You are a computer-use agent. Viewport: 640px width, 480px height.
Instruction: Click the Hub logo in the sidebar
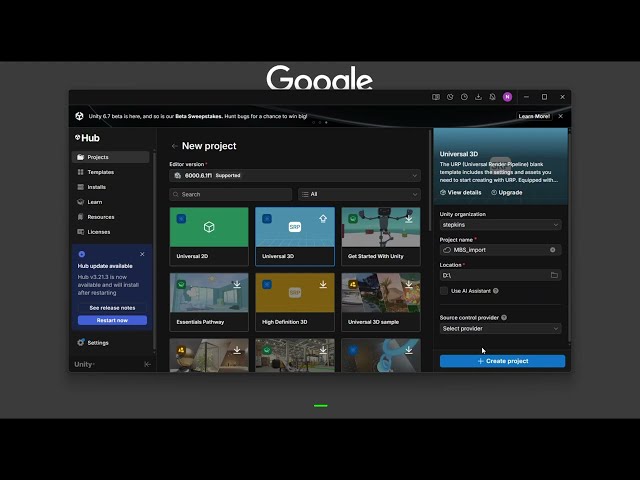point(87,138)
